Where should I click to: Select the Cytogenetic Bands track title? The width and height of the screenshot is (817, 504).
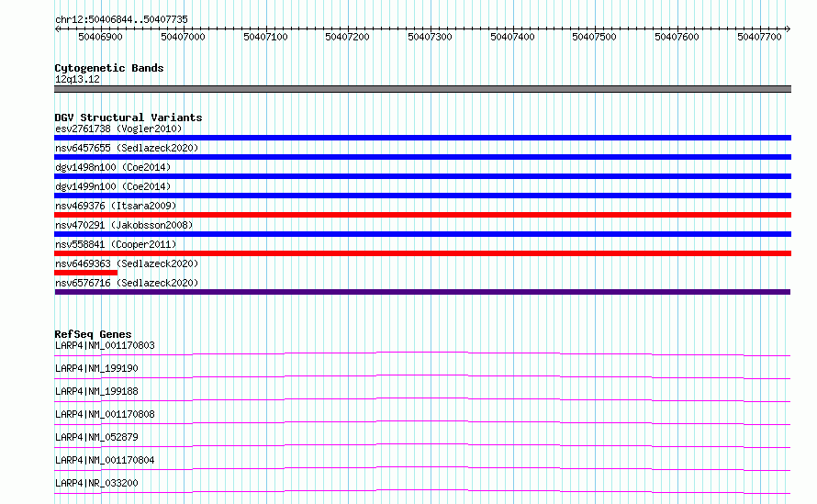click(x=109, y=68)
